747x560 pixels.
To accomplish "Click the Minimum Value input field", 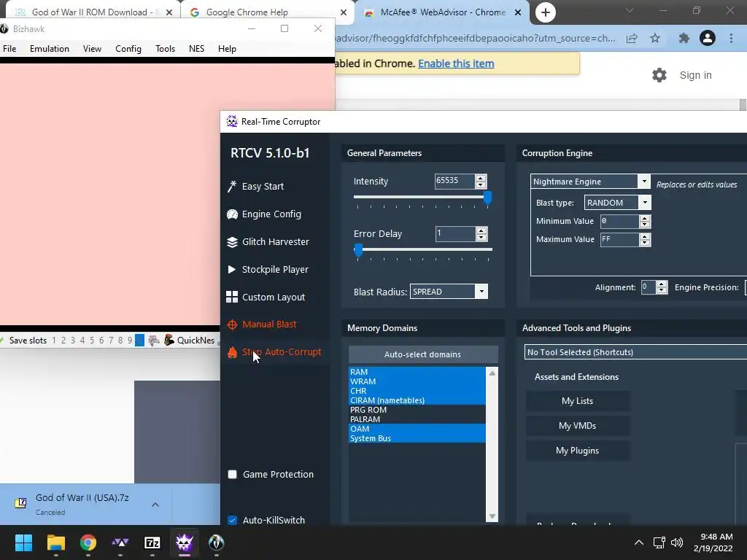I will tap(619, 221).
